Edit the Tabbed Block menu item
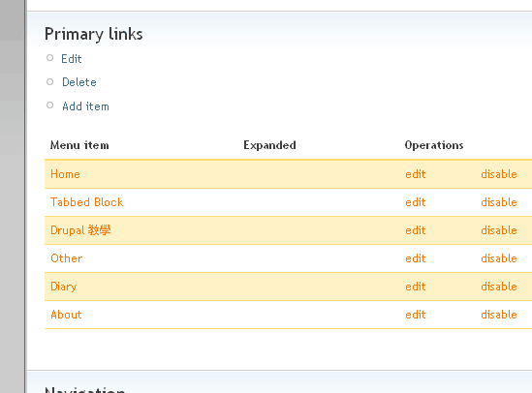 tap(416, 202)
